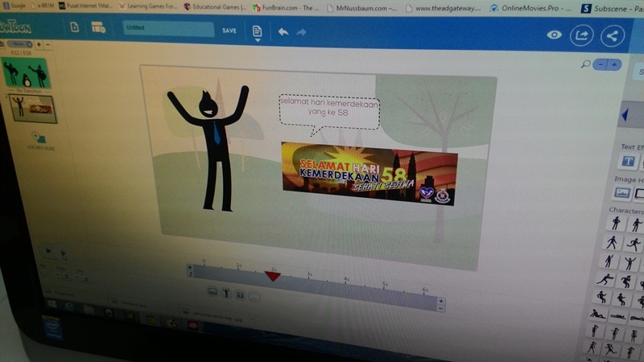The width and height of the screenshot is (644, 362).
Task: Toggle preview with the eye icon
Action: click(554, 35)
